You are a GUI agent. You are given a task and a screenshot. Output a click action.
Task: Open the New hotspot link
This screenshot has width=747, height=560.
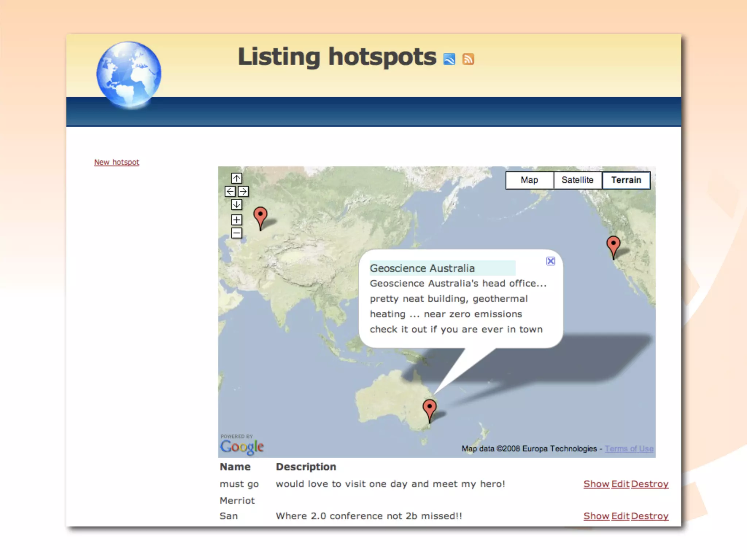[x=117, y=162]
